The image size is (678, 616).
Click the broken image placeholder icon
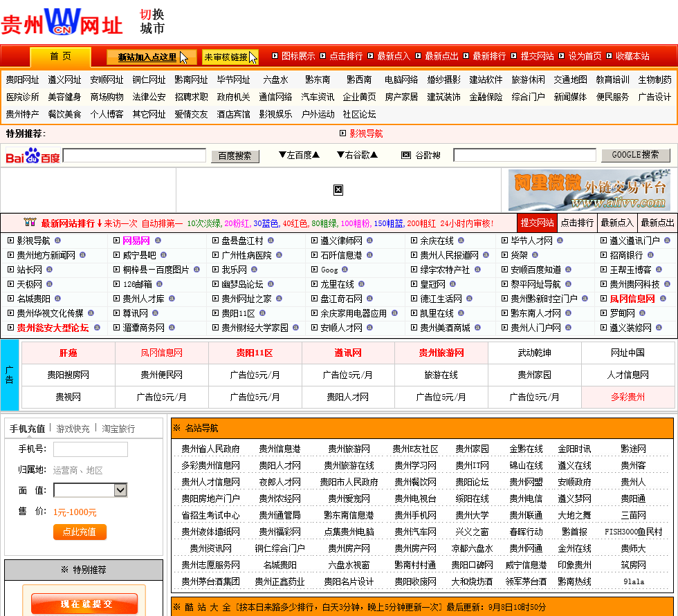[x=338, y=189]
